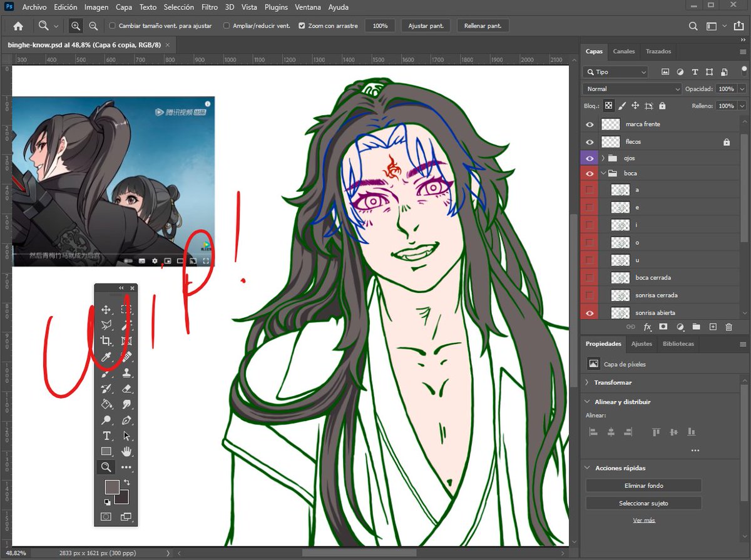Uncheck 'Zoom con arrastre' checkbox
This screenshot has width=751, height=560.
302,26
